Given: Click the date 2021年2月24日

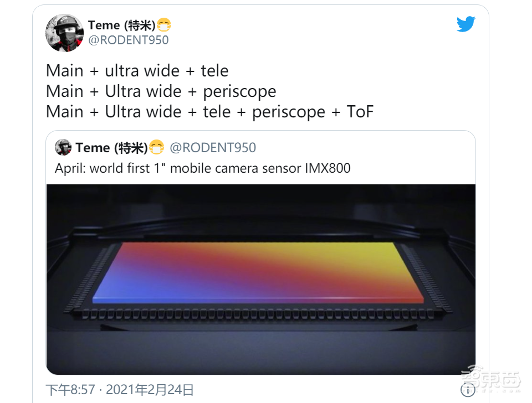Looking at the screenshot, I should 150,390.
